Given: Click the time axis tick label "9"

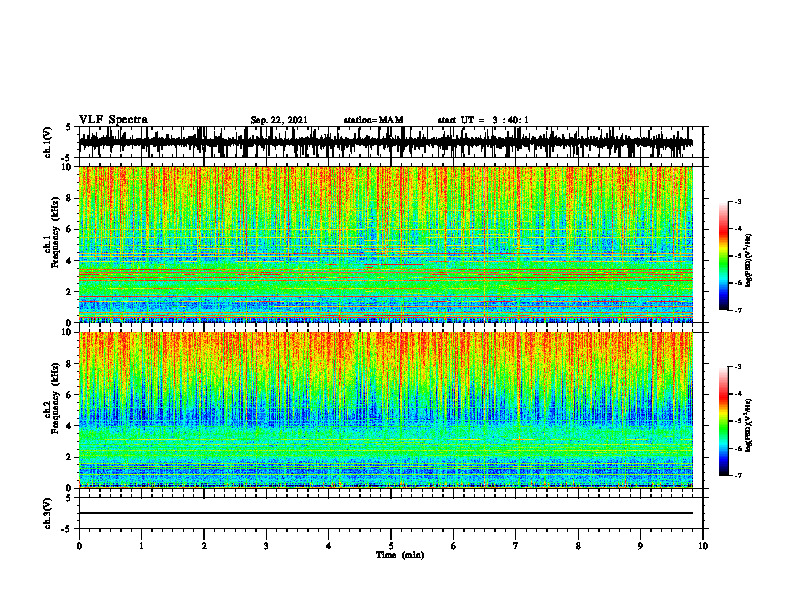Looking at the screenshot, I should pyautogui.click(x=640, y=546).
